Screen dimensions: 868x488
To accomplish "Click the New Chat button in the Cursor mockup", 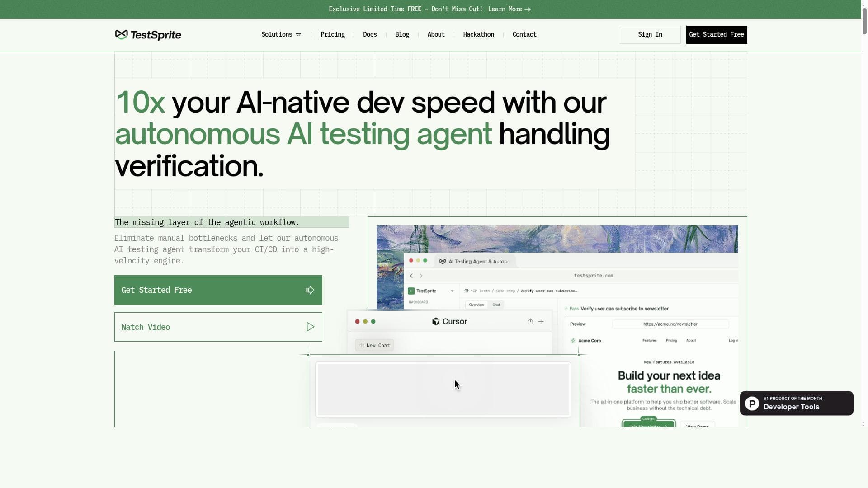I will [x=374, y=345].
